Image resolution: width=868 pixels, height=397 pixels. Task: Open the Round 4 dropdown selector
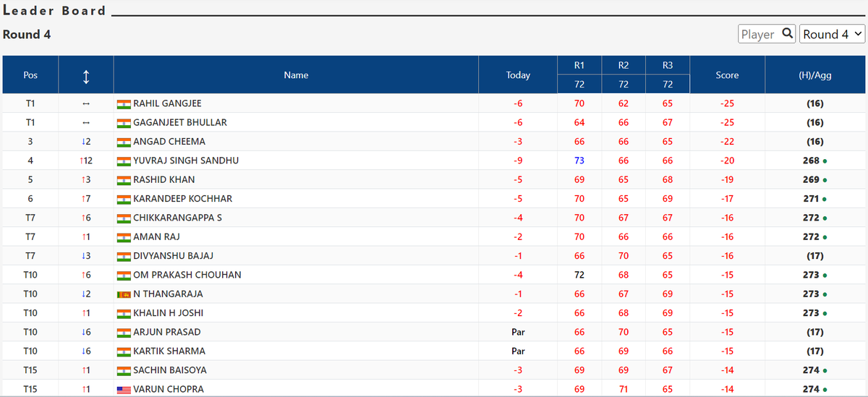coord(833,34)
